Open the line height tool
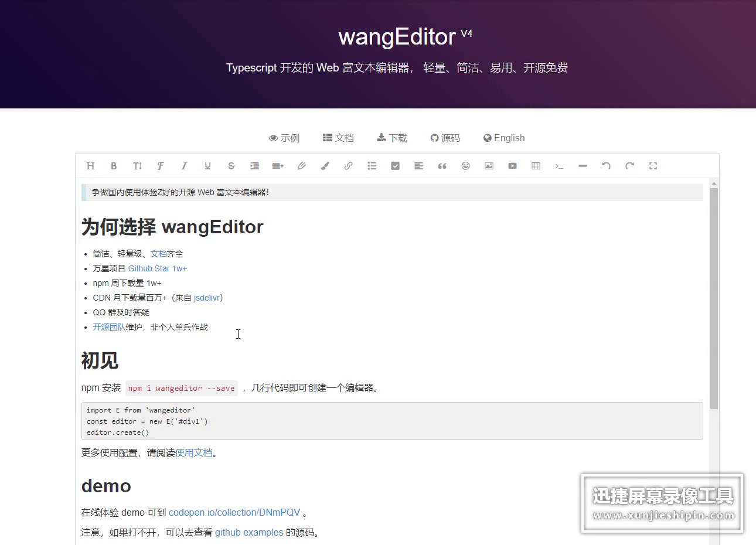 coord(278,166)
